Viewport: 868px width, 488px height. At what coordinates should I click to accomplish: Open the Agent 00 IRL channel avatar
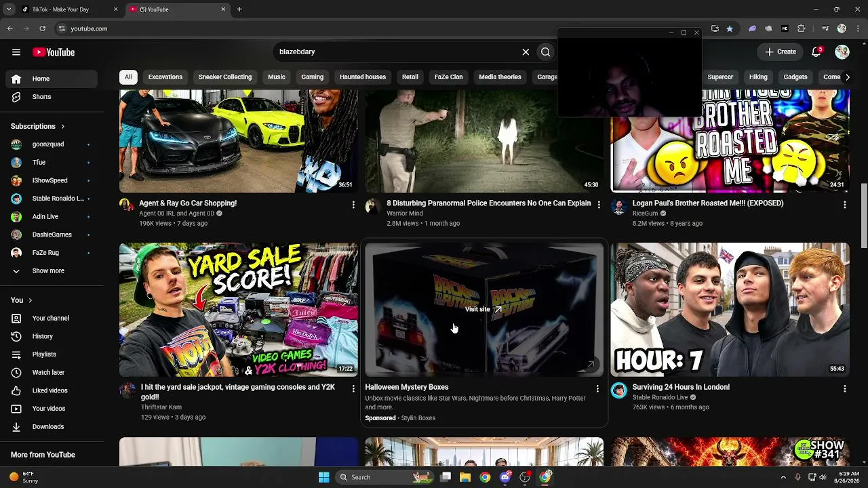[127, 205]
